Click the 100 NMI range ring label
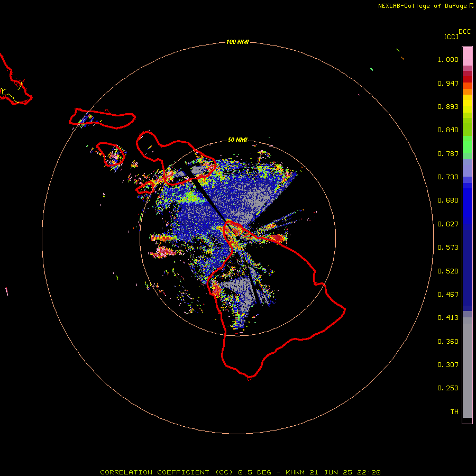Image resolution: width=476 pixels, height=476 pixels. coord(237,42)
